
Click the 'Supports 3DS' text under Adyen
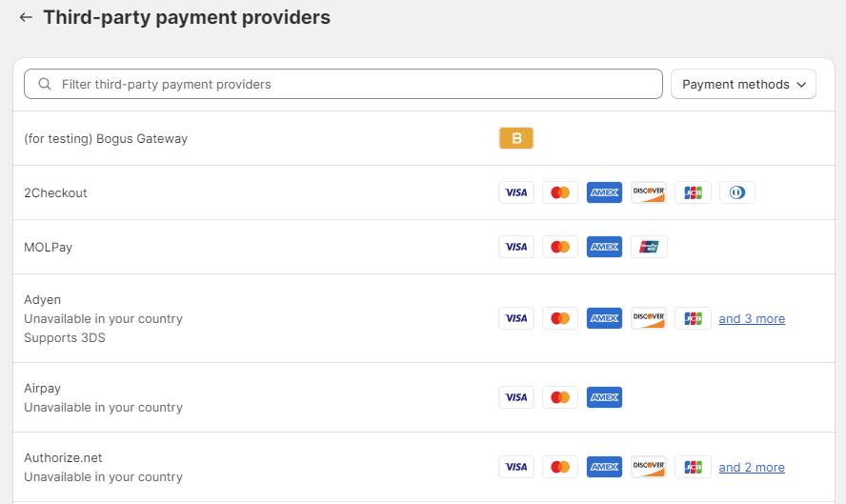65,338
